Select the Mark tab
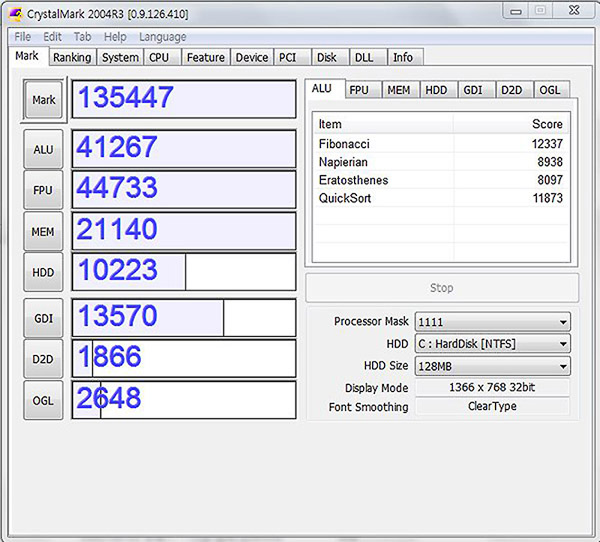Viewport: 600px width, 542px height. [27, 56]
